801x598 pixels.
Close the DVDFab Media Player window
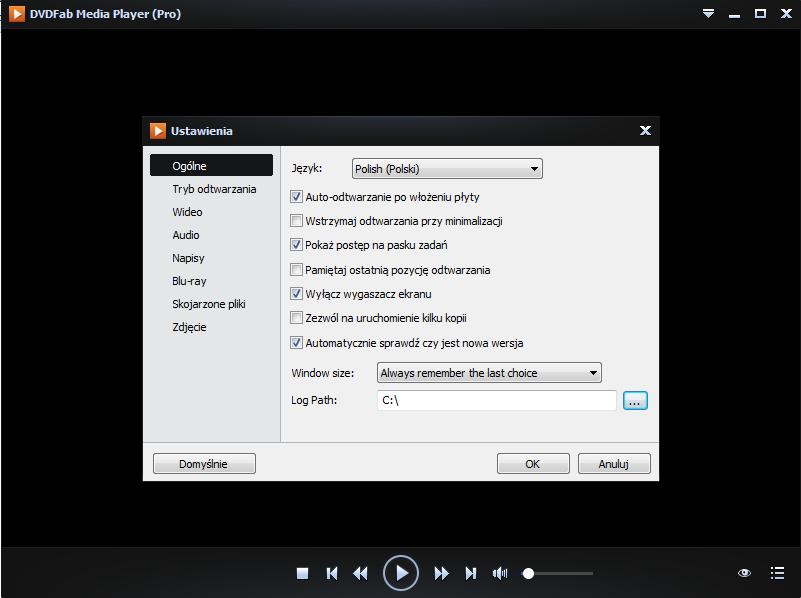(787, 14)
